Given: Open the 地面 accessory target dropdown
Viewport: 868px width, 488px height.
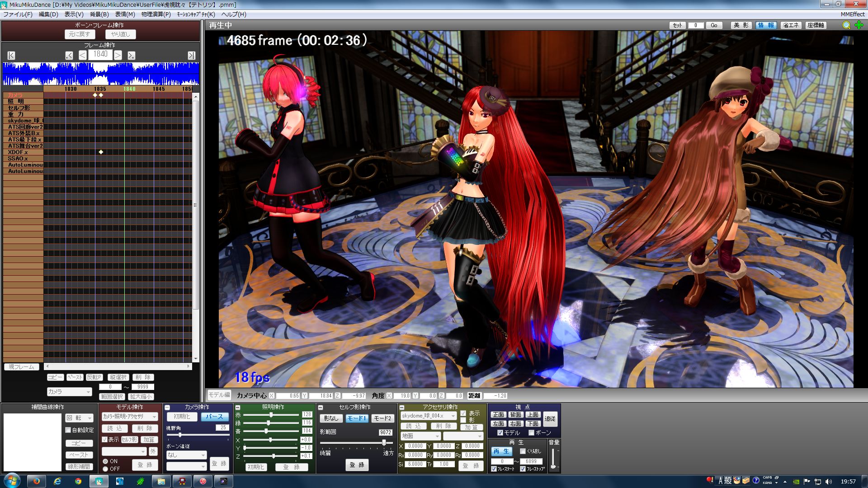Looking at the screenshot, I should (x=420, y=436).
